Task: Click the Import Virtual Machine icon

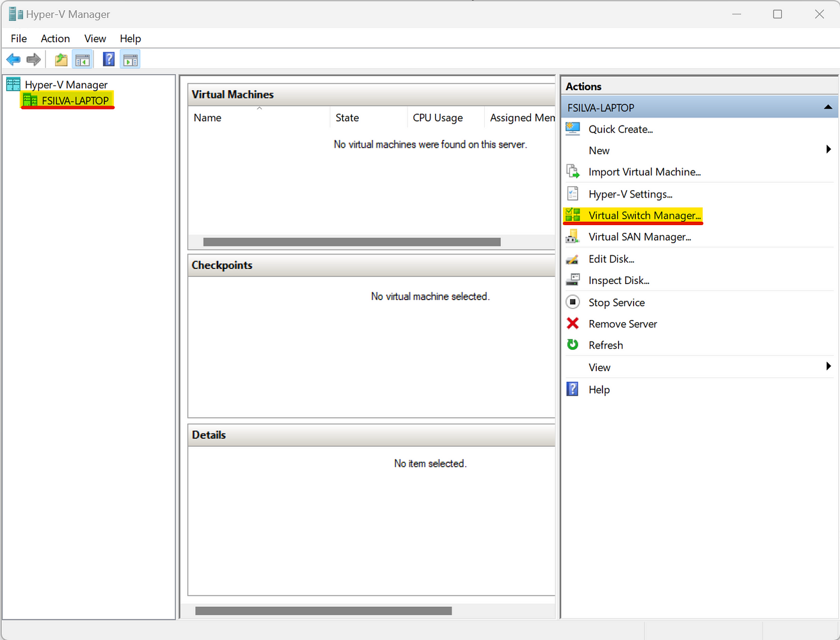Action: point(573,171)
